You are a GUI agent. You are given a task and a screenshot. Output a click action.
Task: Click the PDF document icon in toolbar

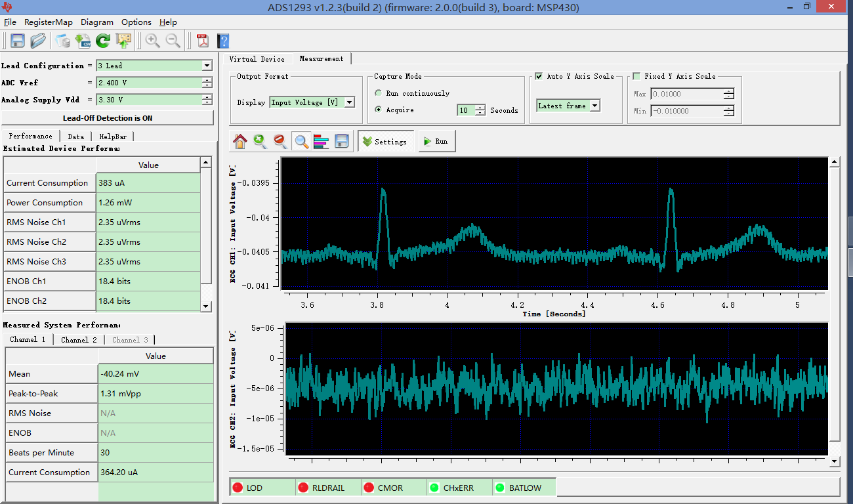pos(203,41)
